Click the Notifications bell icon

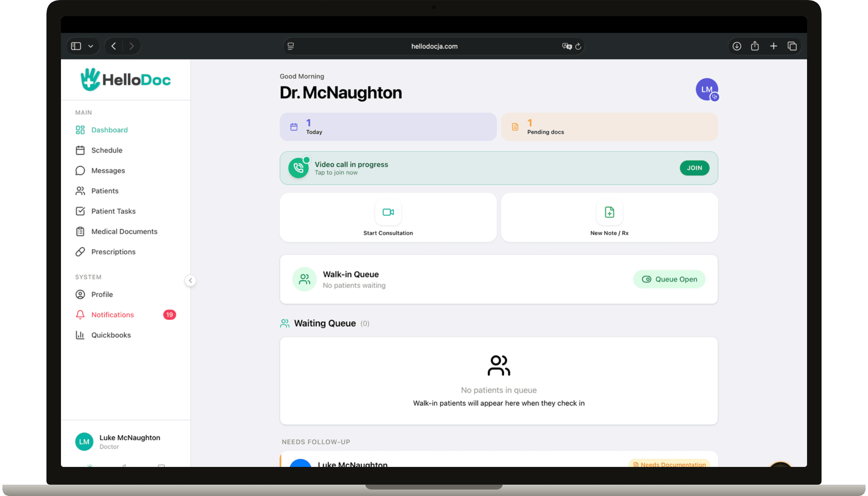80,315
